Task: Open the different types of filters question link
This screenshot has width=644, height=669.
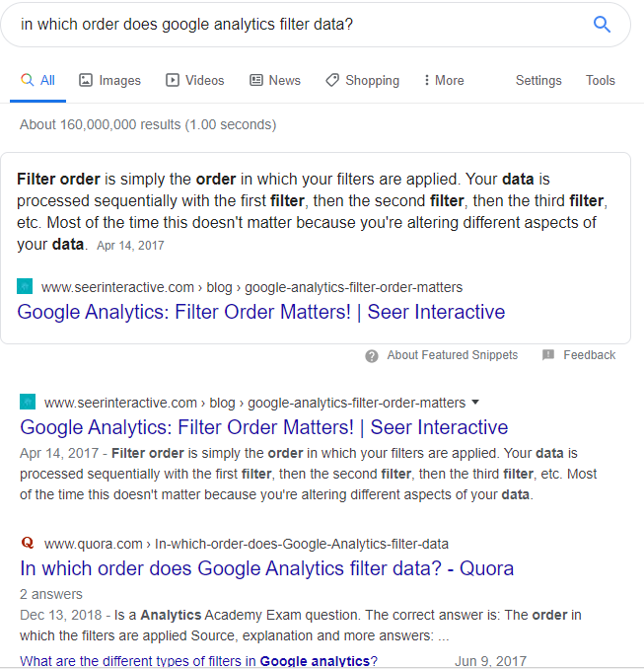Action: pyautogui.click(x=198, y=661)
